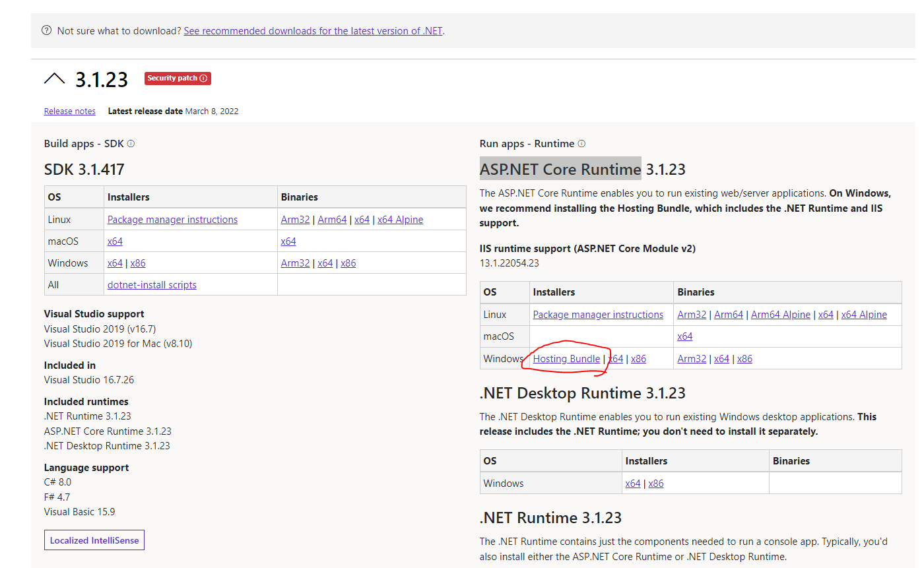Click the question mark icon beside 'Not sure what to download?'
The height and width of the screenshot is (568, 924).
(x=46, y=30)
